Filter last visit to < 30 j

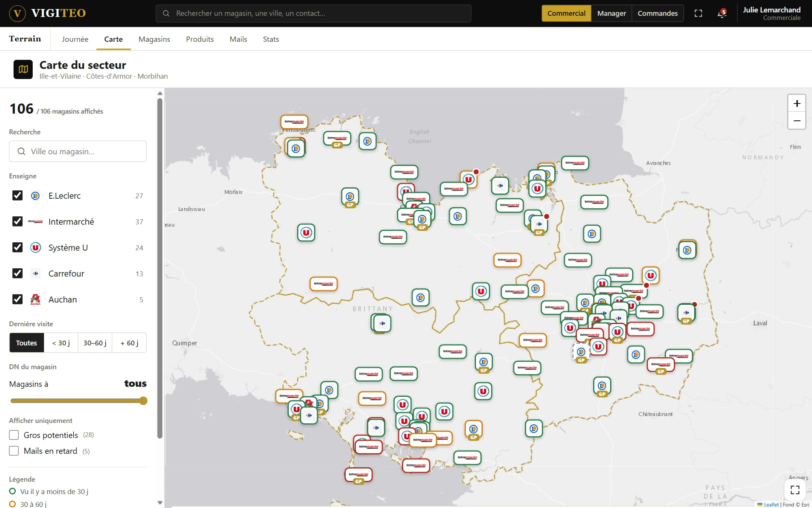61,343
